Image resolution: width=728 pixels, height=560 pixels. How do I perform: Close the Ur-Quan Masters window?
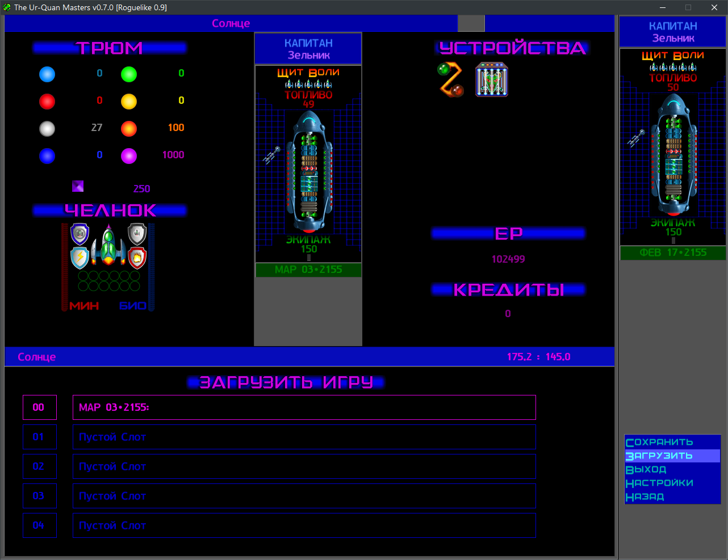click(714, 7)
